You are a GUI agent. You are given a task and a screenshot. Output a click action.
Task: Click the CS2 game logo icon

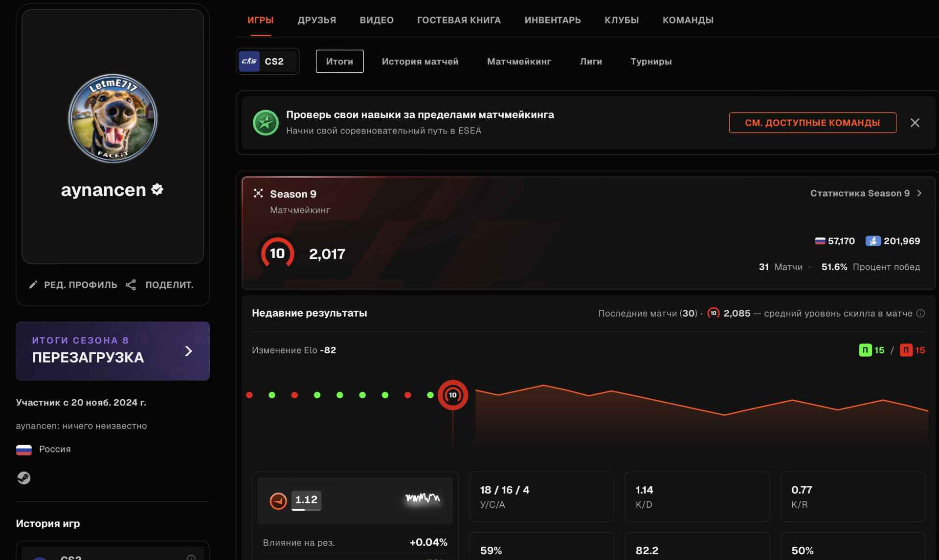(x=249, y=62)
